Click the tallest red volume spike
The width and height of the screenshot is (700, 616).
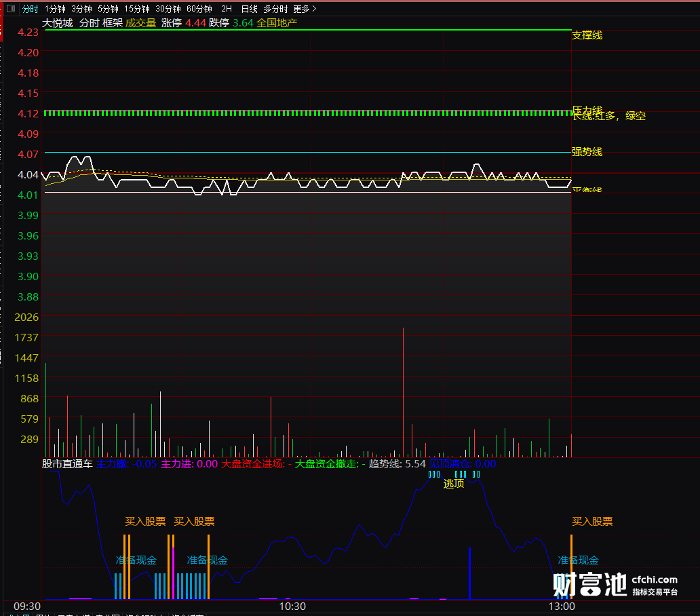pyautogui.click(x=403, y=392)
